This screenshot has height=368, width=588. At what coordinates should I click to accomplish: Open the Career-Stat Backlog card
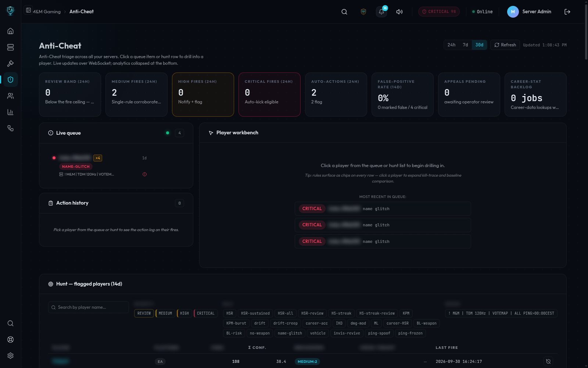535,95
